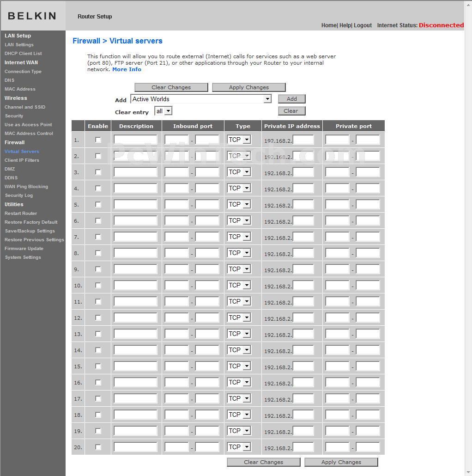Open Connection Type under Internet WAN
Image resolution: width=472 pixels, height=476 pixels.
(23, 72)
